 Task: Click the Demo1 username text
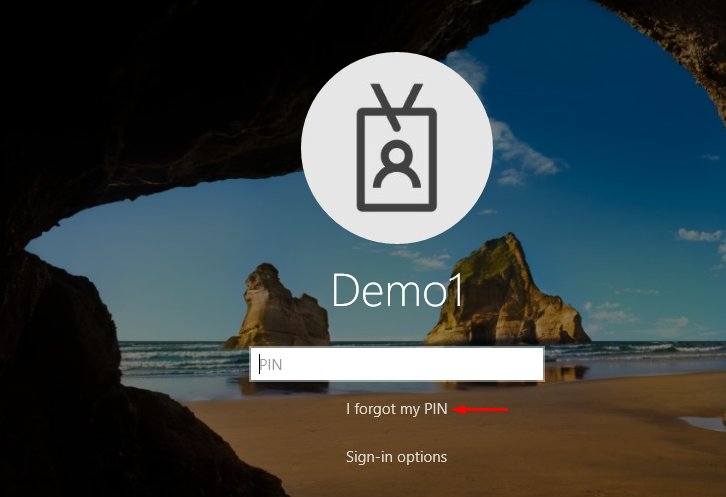[397, 290]
